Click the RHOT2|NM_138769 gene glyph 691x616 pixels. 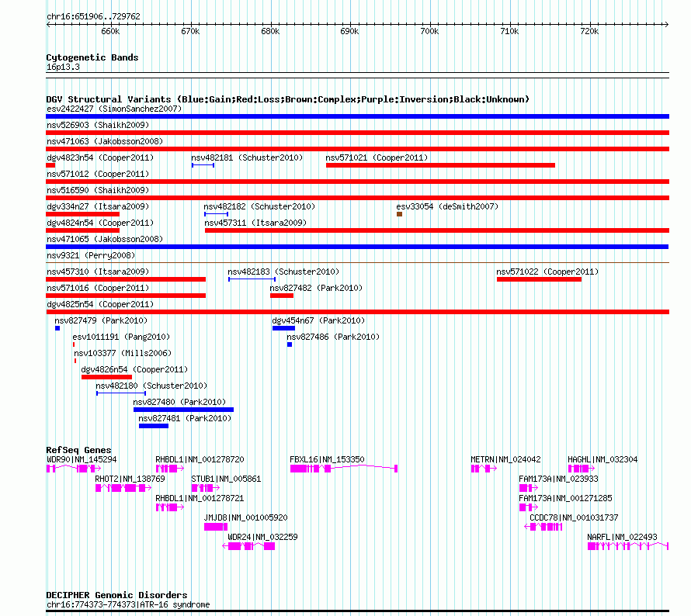[123, 488]
